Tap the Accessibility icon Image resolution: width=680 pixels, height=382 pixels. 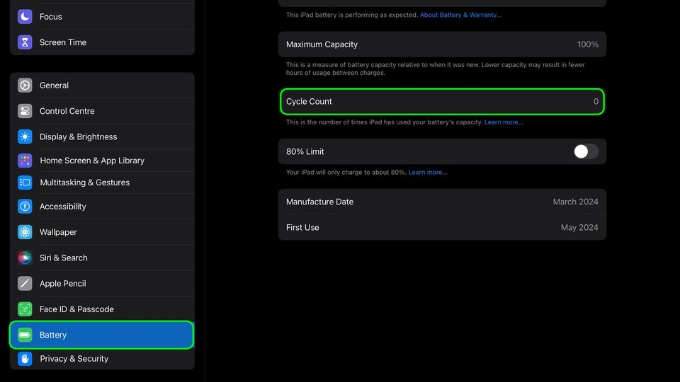pyautogui.click(x=25, y=206)
